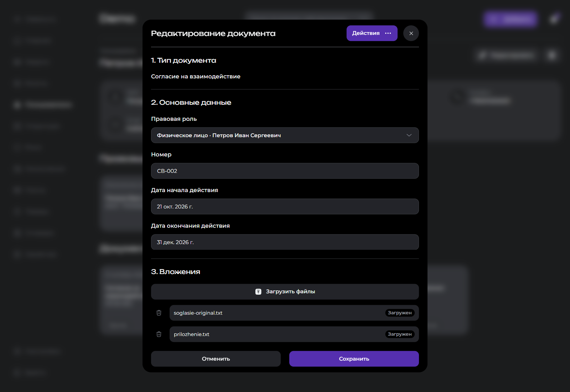This screenshot has width=570, height=392.
Task: Open the start date field 21 окт. 2026
Action: pos(285,207)
